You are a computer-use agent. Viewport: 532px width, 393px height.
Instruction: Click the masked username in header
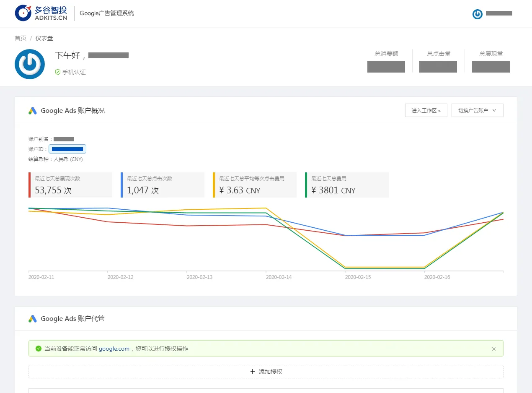[x=499, y=13]
